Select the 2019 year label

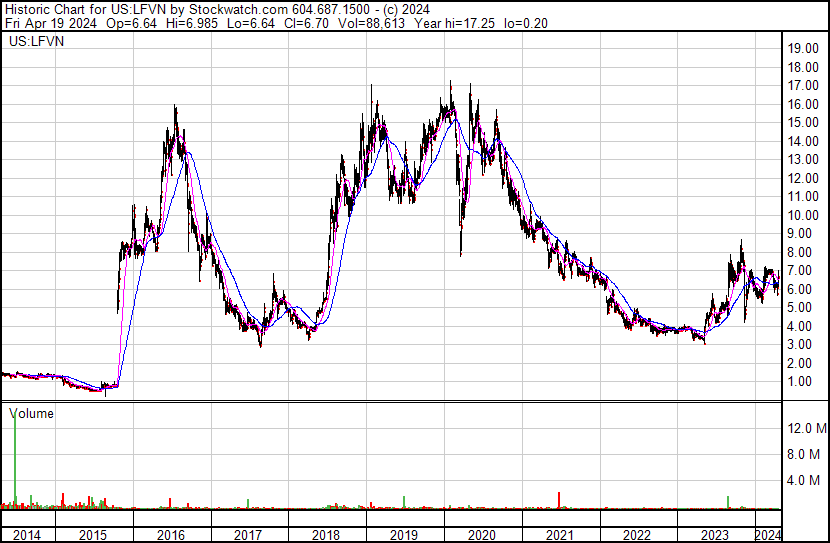(x=404, y=535)
